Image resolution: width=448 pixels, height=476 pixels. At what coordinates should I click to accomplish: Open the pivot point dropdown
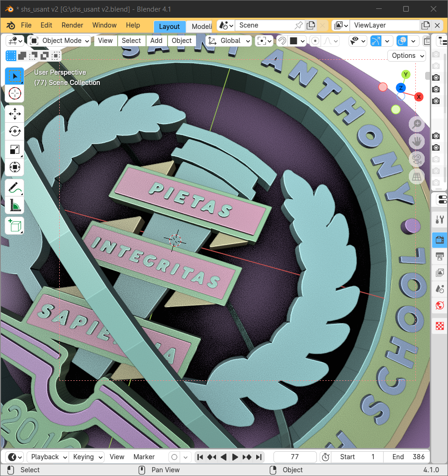click(x=264, y=41)
